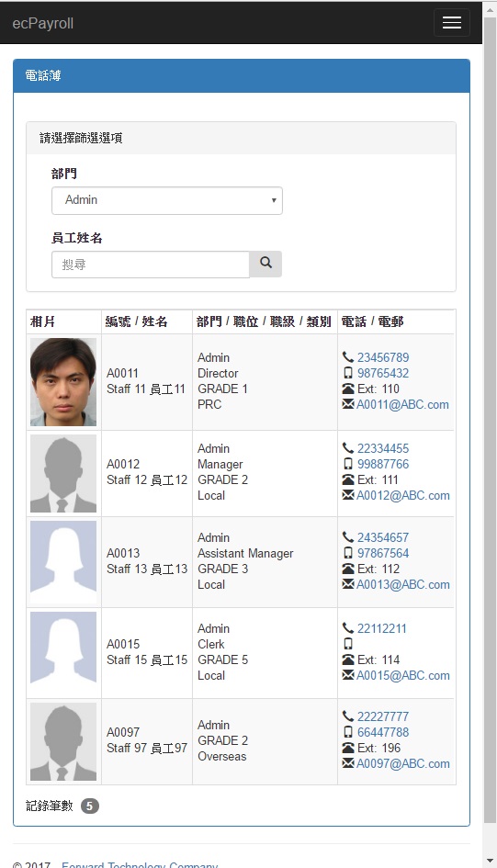Image resolution: width=497 pixels, height=868 pixels.
Task: Click phone number 22227777
Action: (x=383, y=716)
